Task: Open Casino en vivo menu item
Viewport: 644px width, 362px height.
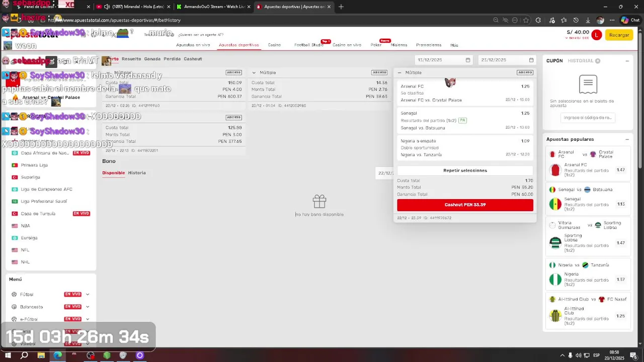Action: pyautogui.click(x=347, y=45)
